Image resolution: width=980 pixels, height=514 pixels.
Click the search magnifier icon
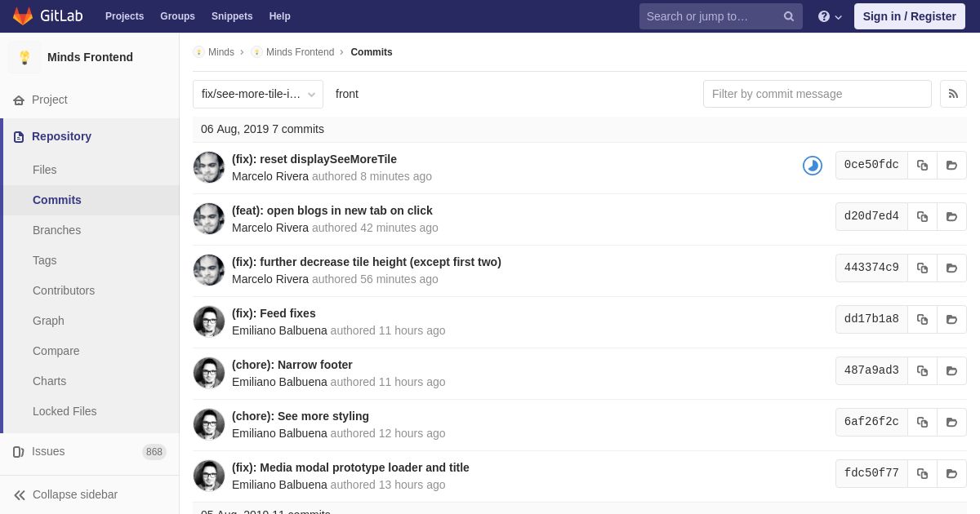788,16
